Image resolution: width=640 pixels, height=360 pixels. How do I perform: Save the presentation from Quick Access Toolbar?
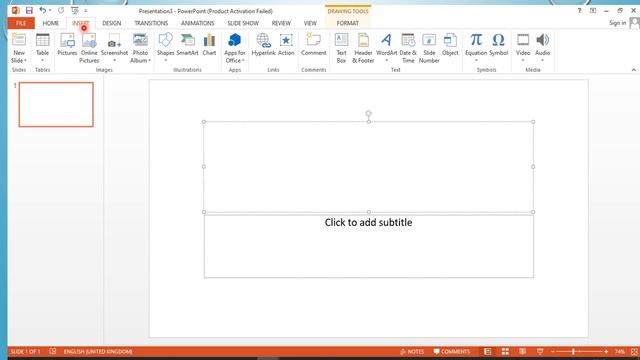(29, 10)
